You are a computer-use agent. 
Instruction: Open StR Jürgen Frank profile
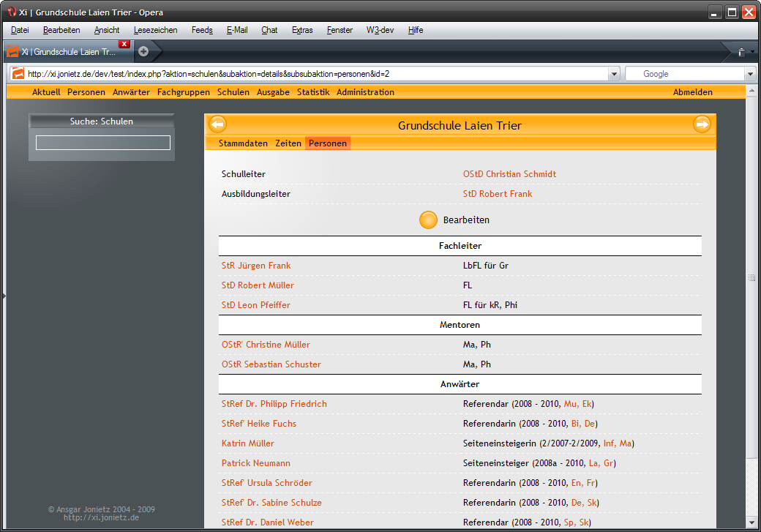point(256,266)
